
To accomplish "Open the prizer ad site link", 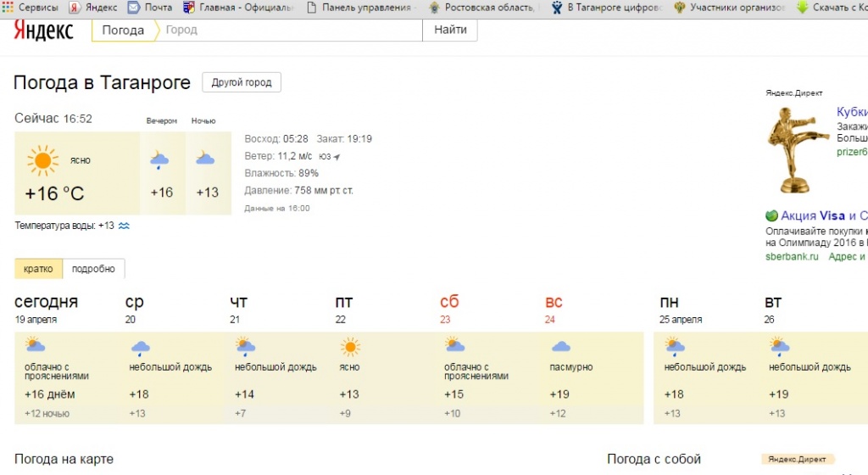I will [x=852, y=152].
